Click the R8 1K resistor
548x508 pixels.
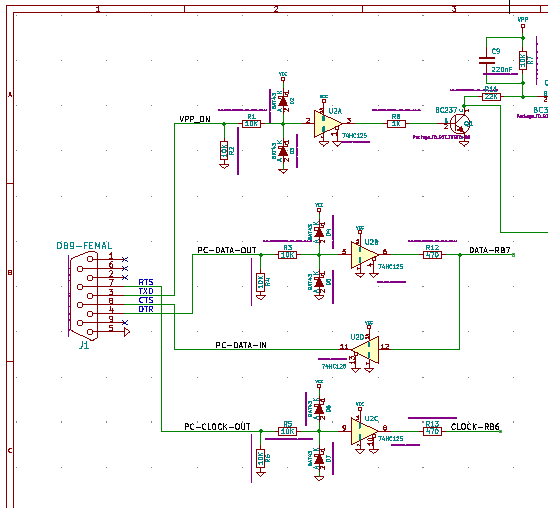click(396, 124)
